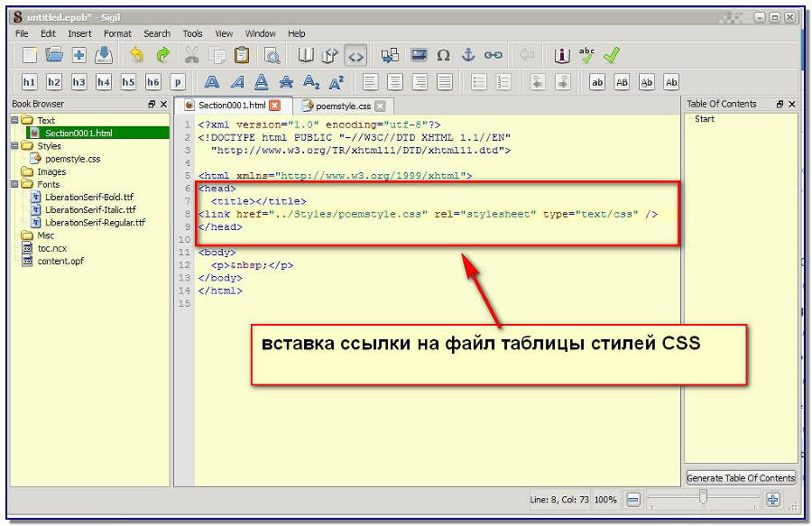
Task: Open the Tools menu
Action: pos(192,33)
